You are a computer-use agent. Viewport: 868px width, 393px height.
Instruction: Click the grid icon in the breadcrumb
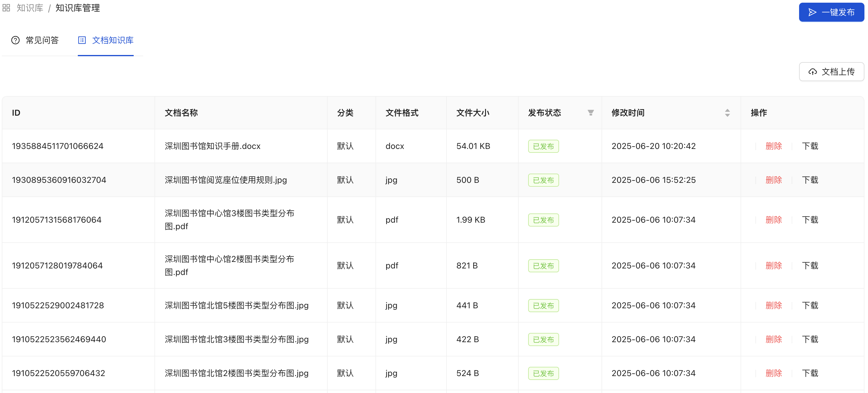point(6,8)
